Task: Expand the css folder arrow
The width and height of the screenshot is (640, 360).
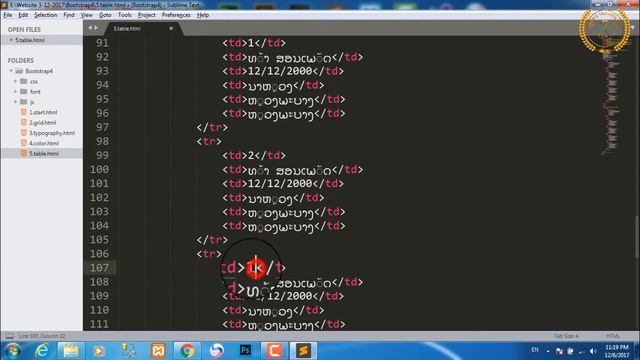Action: point(16,81)
